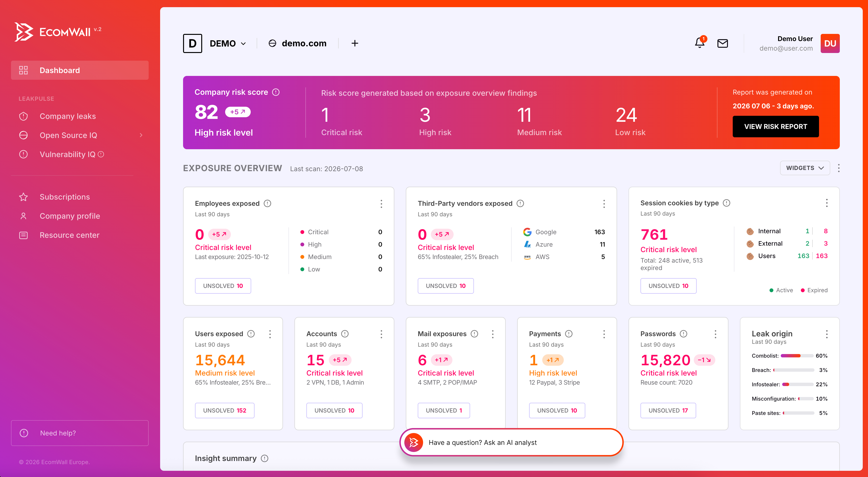Viewport: 868px width, 477px height.
Task: Click the Azure vendor row
Action: click(x=564, y=244)
